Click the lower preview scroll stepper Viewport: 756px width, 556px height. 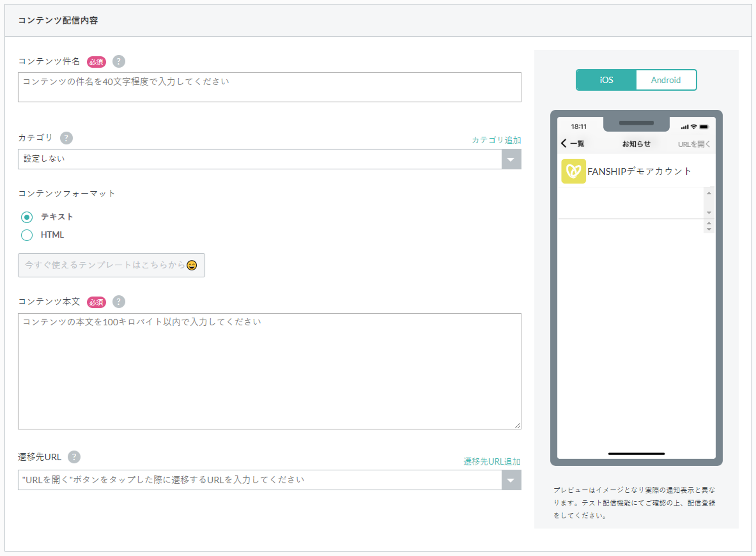pos(709,226)
